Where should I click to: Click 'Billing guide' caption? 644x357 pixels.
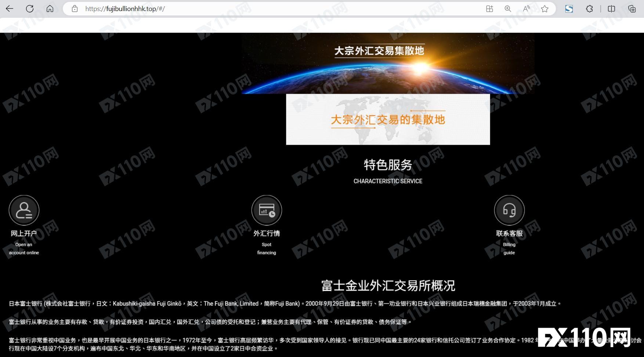pos(509,249)
